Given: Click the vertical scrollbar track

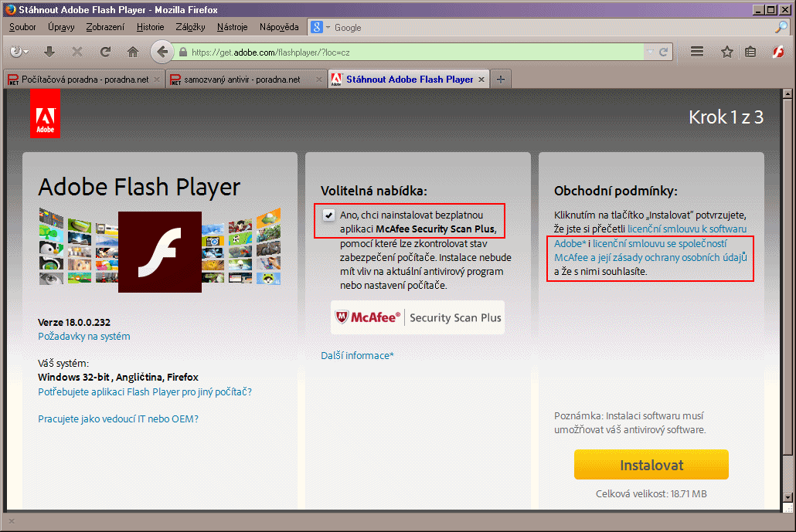Looking at the screenshot, I should tap(787, 473).
